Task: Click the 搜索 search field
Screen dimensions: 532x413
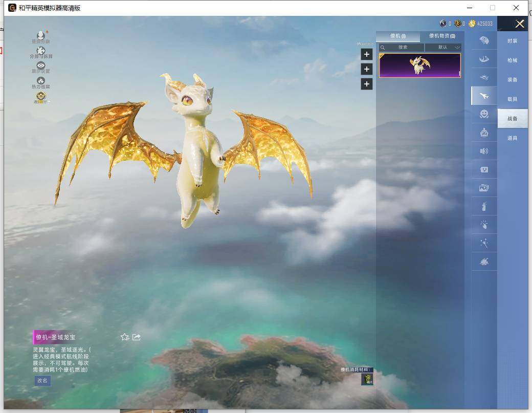Action: tap(402, 47)
